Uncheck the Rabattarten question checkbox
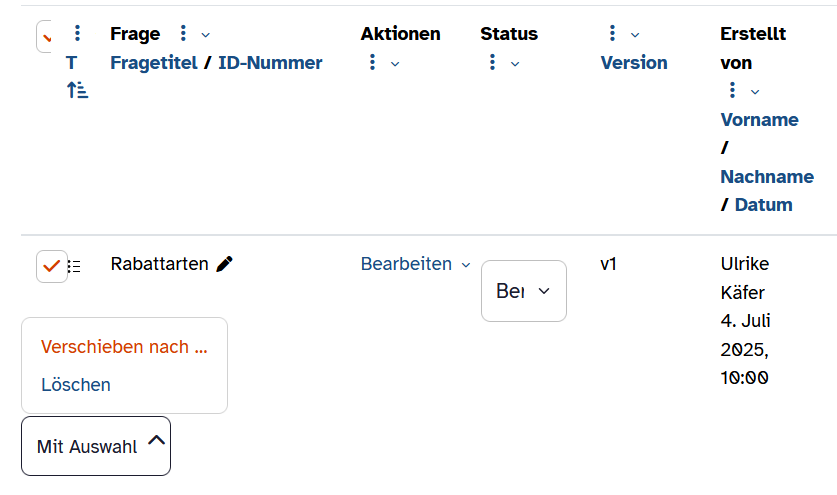The width and height of the screenshot is (837, 495). [52, 266]
